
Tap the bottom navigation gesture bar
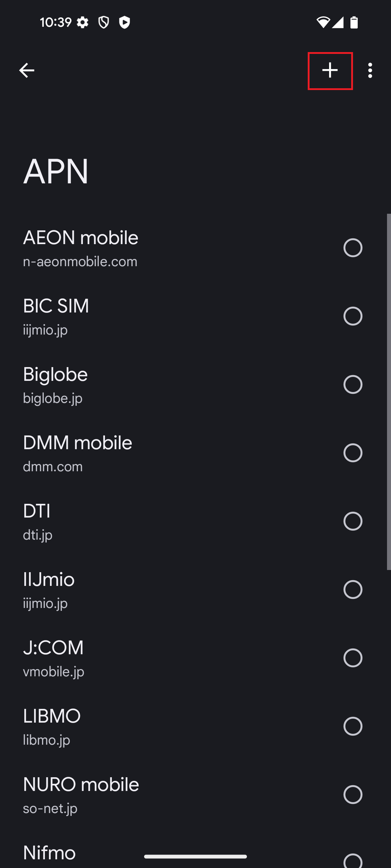[195, 856]
